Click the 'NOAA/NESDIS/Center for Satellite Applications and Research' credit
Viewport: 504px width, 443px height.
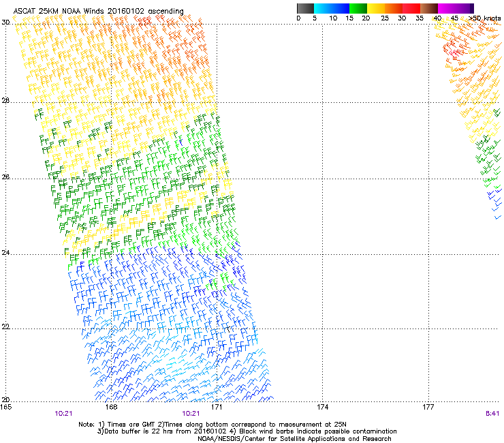point(294,439)
